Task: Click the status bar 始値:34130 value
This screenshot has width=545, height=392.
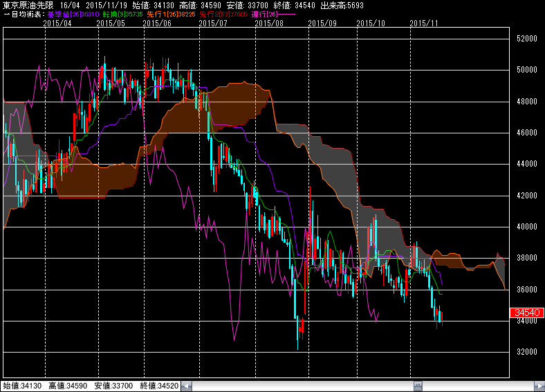Action: pos(22,386)
